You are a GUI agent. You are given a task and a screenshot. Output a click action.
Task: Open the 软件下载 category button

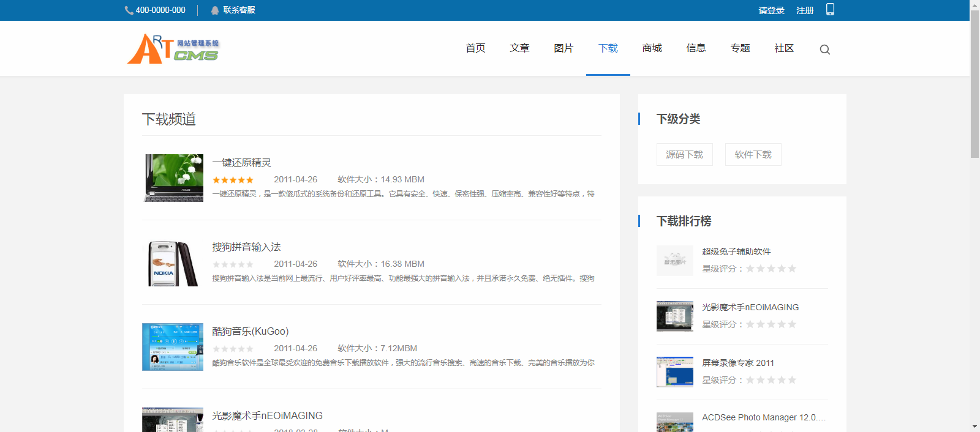(753, 154)
